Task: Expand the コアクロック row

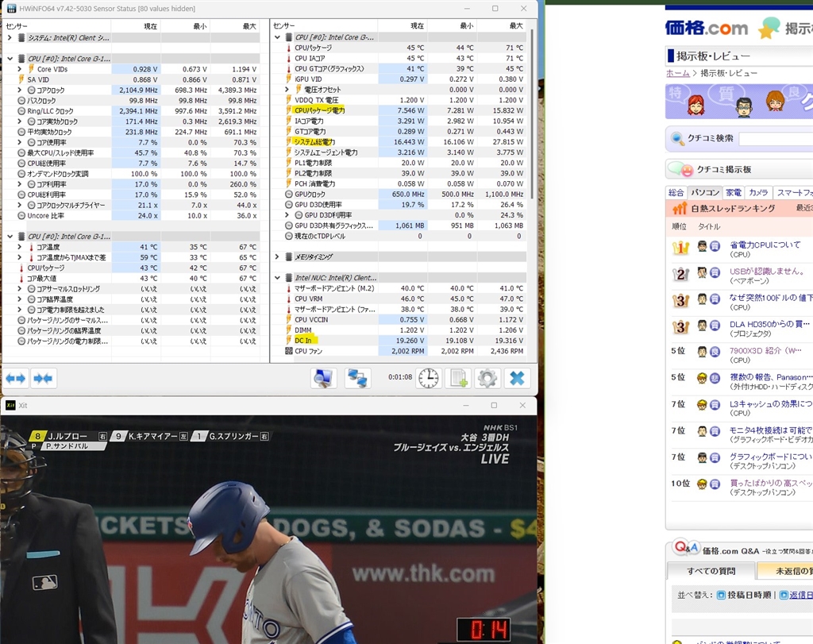Action: tap(20, 91)
